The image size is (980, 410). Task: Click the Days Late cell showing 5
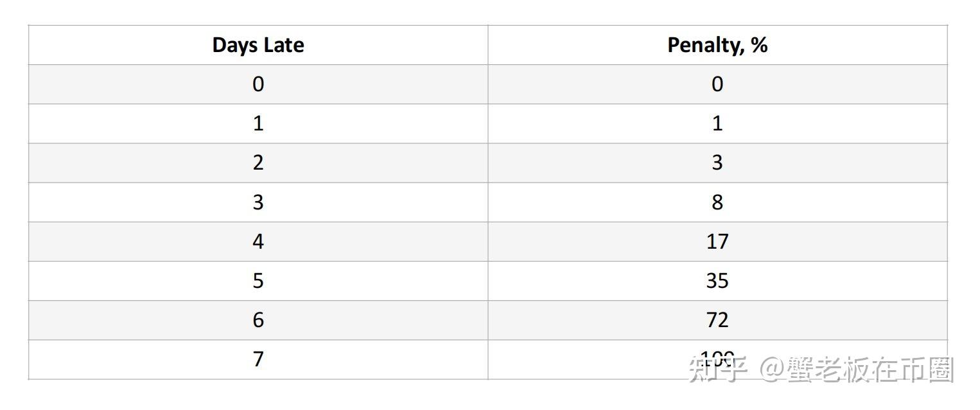click(258, 281)
